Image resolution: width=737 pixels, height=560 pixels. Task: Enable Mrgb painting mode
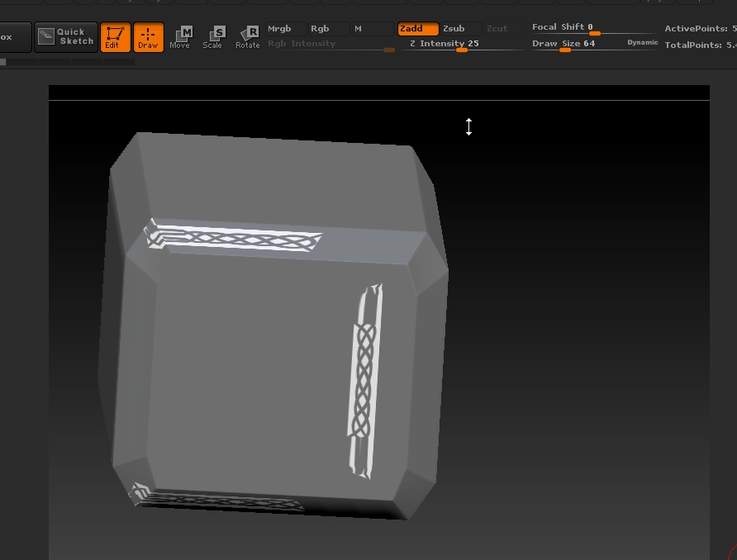285,29
